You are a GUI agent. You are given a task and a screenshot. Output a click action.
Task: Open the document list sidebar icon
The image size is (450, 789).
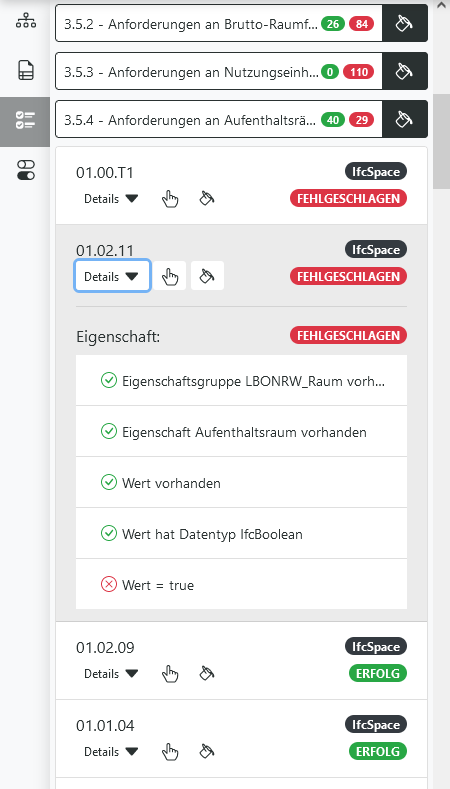pyautogui.click(x=25, y=70)
